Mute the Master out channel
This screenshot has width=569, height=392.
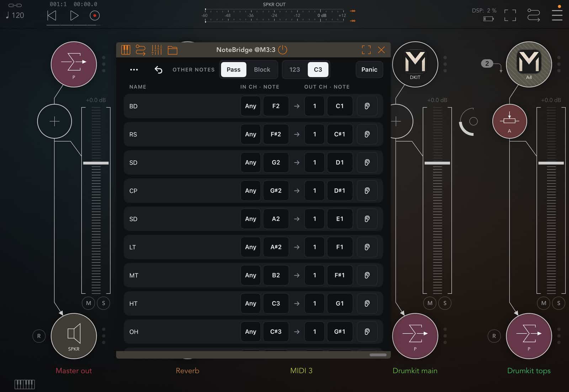(x=89, y=303)
